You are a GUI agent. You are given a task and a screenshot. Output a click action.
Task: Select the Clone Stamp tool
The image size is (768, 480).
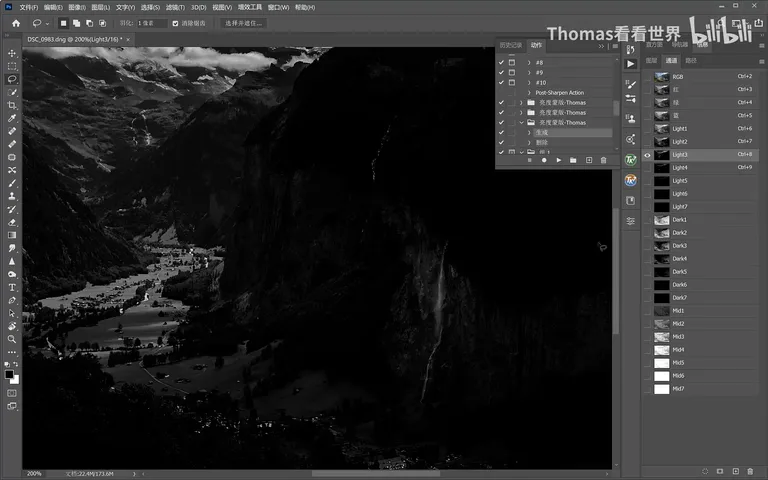[12, 196]
